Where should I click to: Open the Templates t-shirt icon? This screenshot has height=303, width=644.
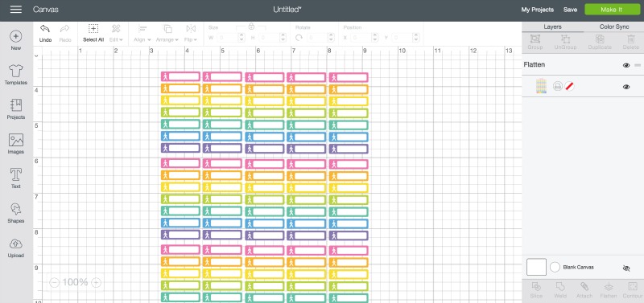tap(16, 71)
